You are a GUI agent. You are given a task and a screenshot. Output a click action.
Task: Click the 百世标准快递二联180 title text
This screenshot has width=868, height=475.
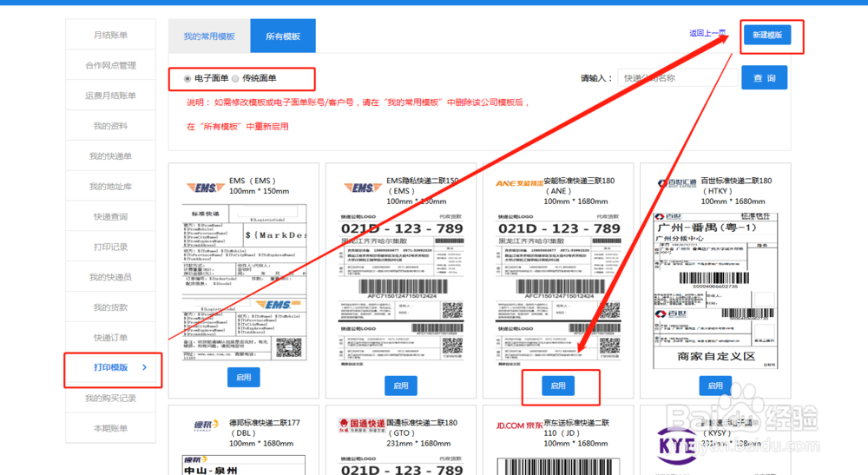(736, 181)
